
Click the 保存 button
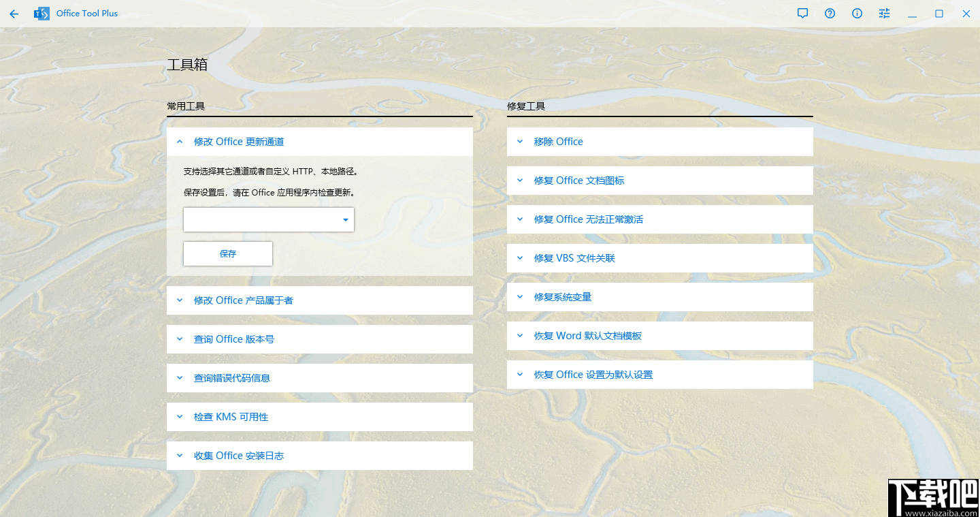pyautogui.click(x=227, y=253)
